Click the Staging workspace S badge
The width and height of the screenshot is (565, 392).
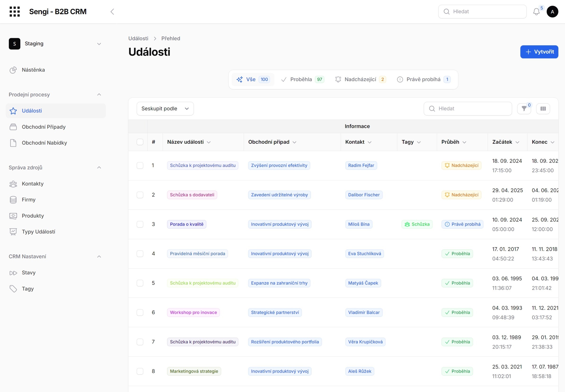[14, 44]
